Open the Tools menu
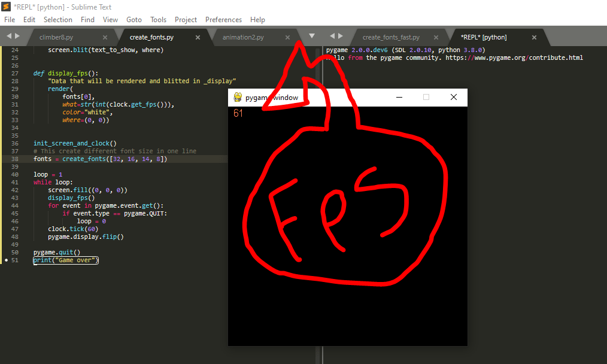The width and height of the screenshot is (607, 364). click(158, 19)
